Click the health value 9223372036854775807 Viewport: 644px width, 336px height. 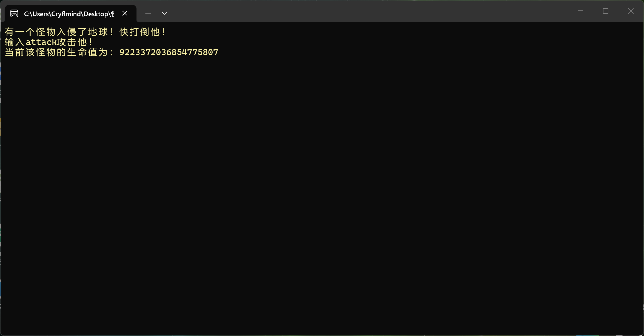(x=169, y=52)
